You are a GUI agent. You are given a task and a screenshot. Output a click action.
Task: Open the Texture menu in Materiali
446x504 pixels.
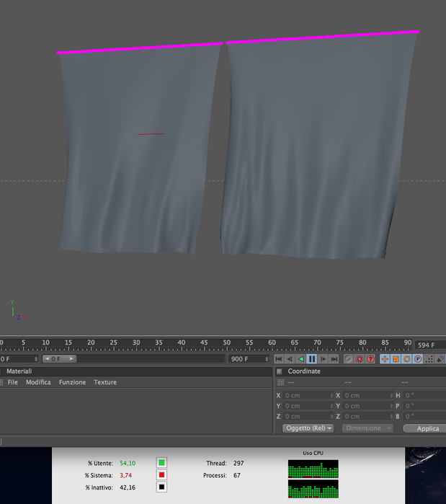105,382
